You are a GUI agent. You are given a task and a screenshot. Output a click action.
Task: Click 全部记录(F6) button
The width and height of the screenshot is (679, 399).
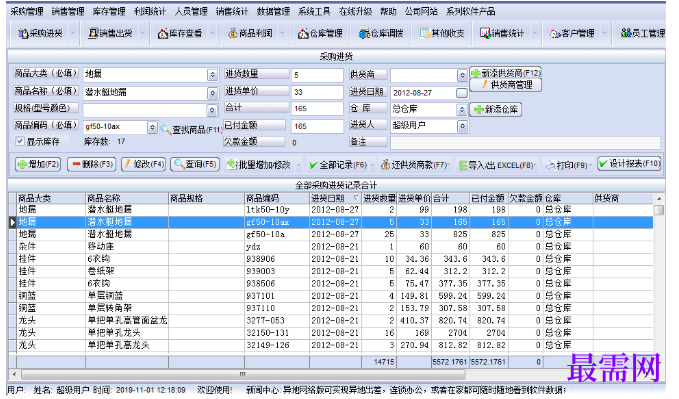coord(338,165)
